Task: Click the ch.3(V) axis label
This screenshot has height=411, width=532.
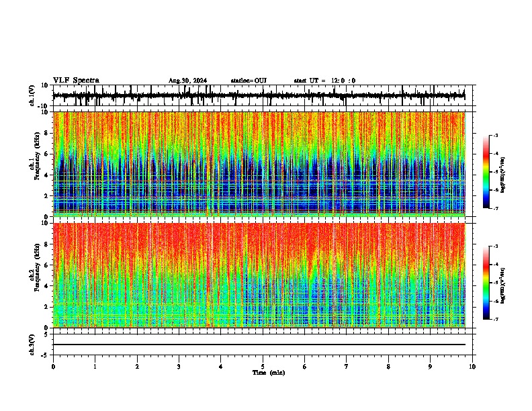Action: click(32, 345)
